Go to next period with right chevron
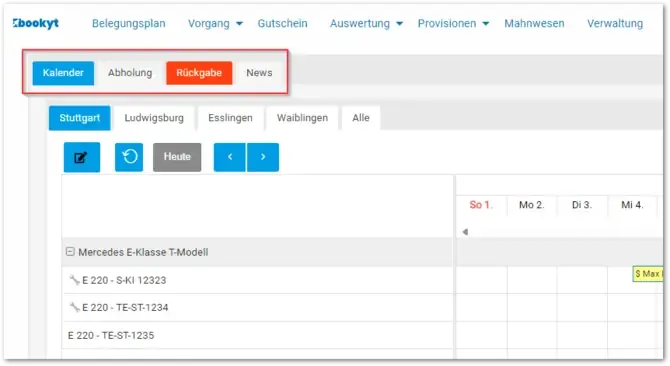This screenshot has height=366, width=670. click(263, 157)
